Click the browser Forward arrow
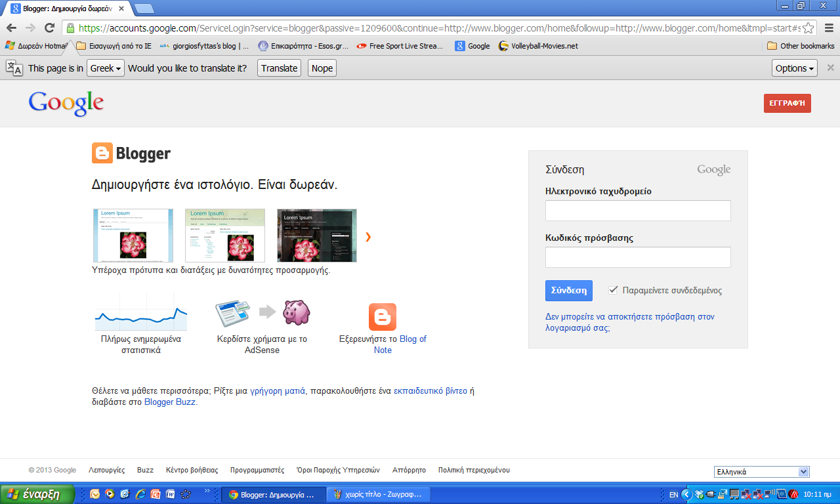The height and width of the screenshot is (504, 840). 30,28
